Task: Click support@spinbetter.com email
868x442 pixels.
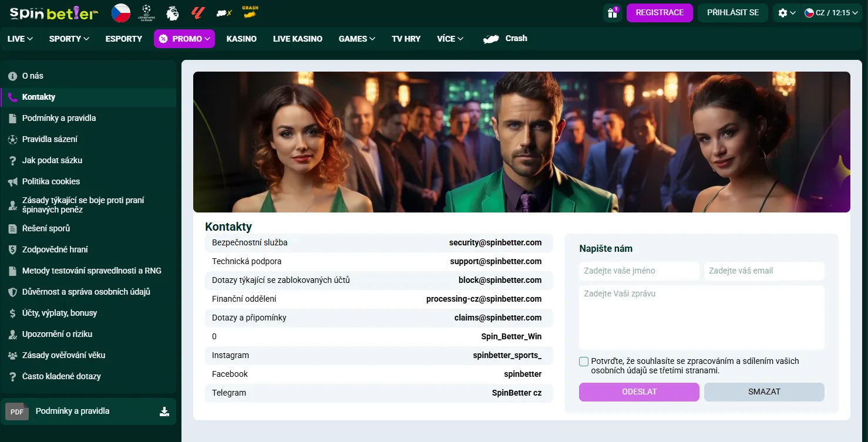Action: pos(496,261)
